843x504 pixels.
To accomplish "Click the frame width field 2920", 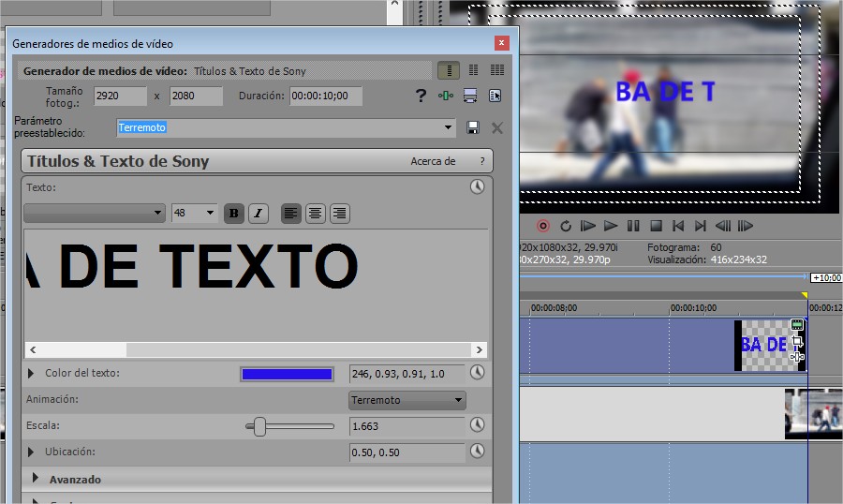I will (120, 96).
